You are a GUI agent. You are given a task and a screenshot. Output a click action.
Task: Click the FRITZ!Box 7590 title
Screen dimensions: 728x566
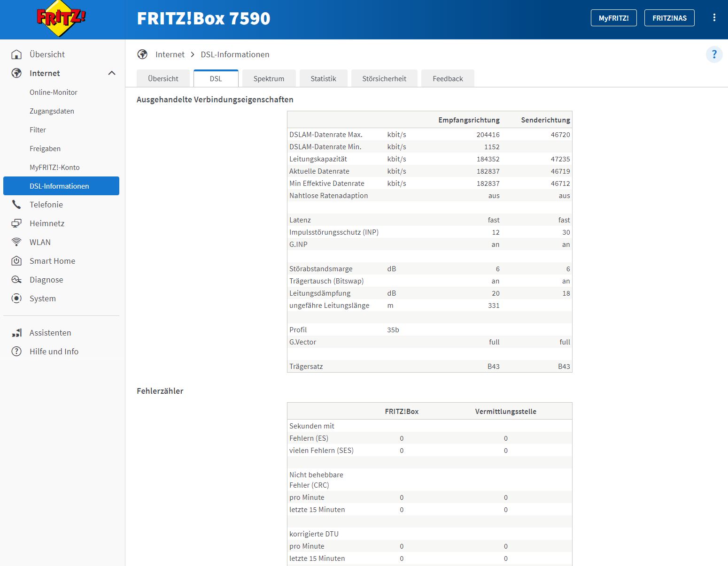point(203,18)
